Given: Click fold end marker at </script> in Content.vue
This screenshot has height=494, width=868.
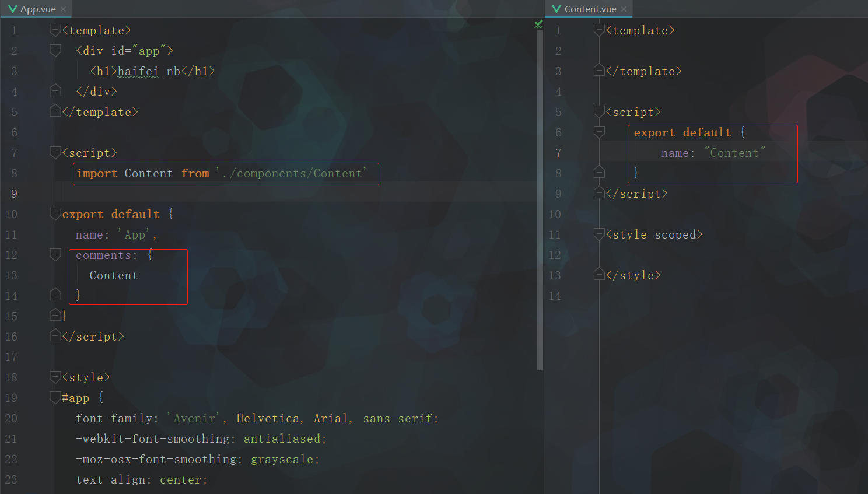Looking at the screenshot, I should tap(599, 192).
